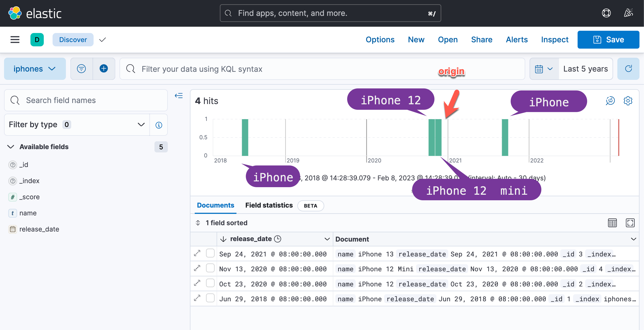Open the New menu in the toolbar
Viewport: 644px width, 330px height.
tap(416, 40)
